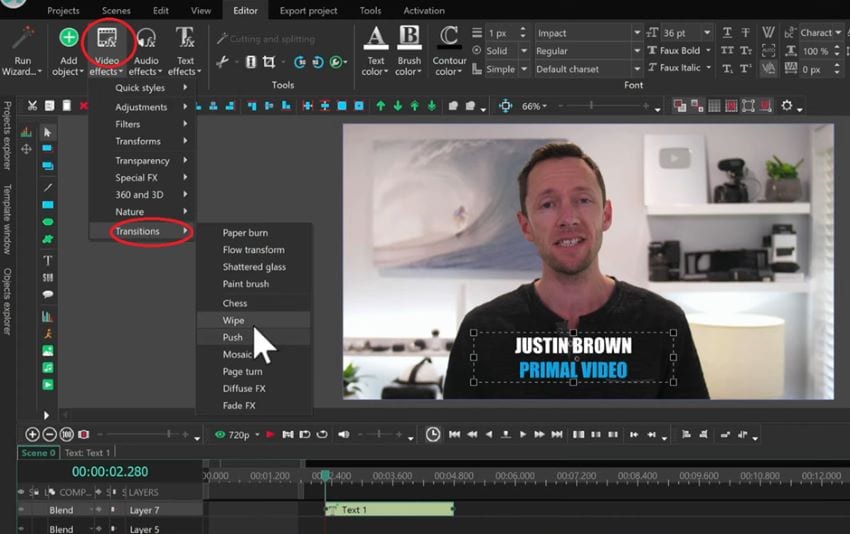This screenshot has height=534, width=850.
Task: Toggle visibility of Layer 7
Action: (x=21, y=510)
